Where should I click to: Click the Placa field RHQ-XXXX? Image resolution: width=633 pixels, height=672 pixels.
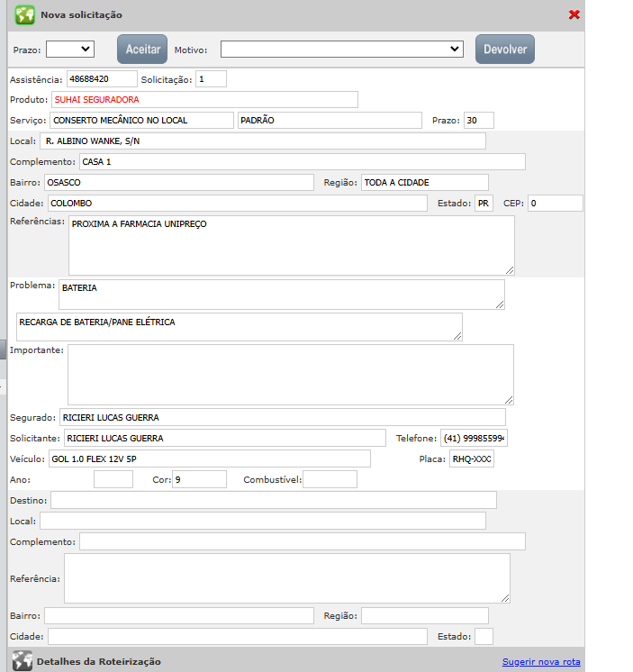[472, 459]
